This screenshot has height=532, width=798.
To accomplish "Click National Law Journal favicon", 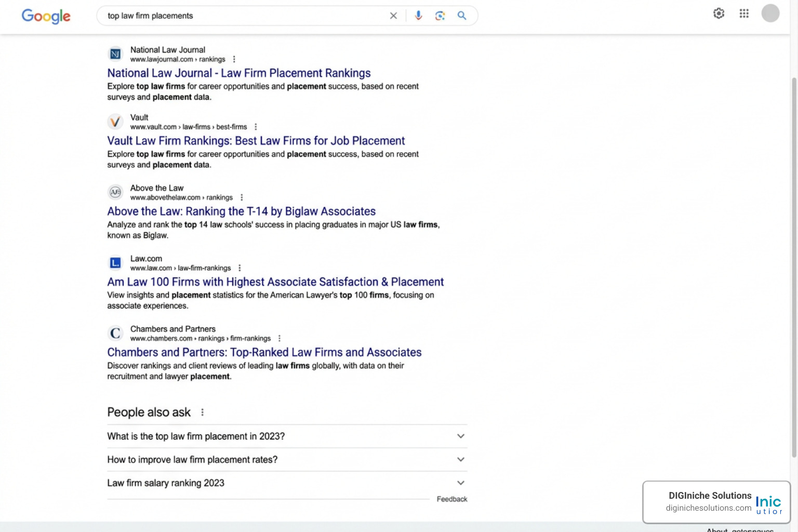I will pyautogui.click(x=115, y=54).
